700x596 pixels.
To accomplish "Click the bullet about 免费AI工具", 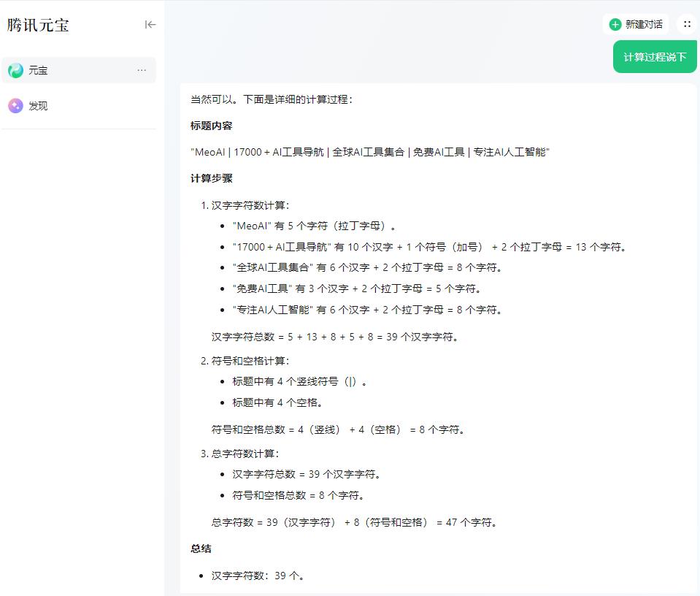I will (357, 289).
